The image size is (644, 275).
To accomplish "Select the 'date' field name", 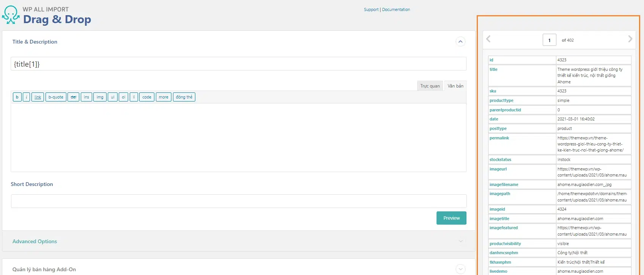I will pos(494,119).
